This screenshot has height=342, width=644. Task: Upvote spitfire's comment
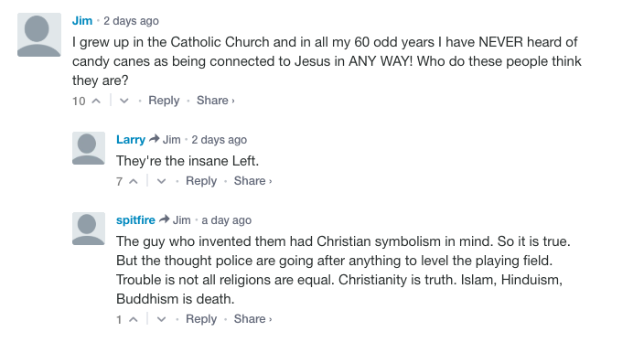click(134, 319)
